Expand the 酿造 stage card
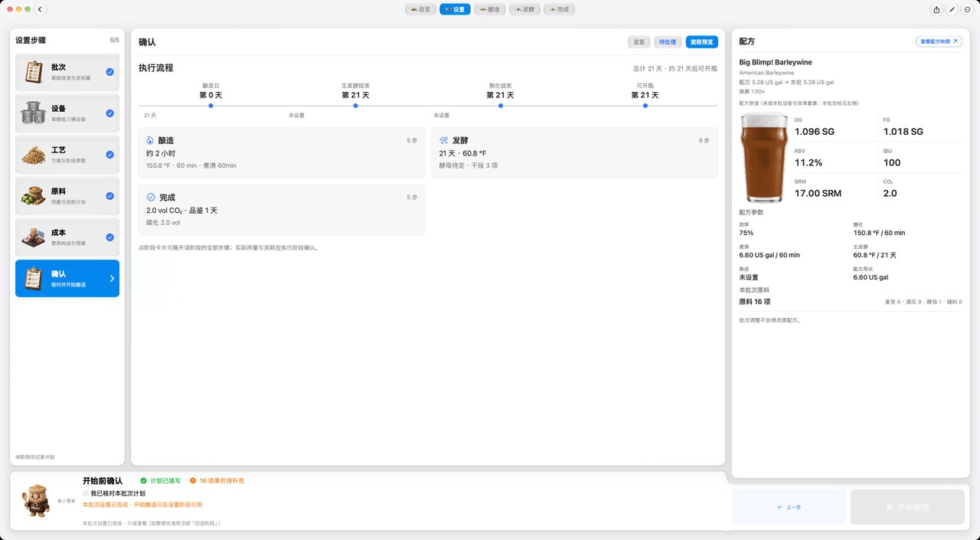The height and width of the screenshot is (540, 980). 282,152
